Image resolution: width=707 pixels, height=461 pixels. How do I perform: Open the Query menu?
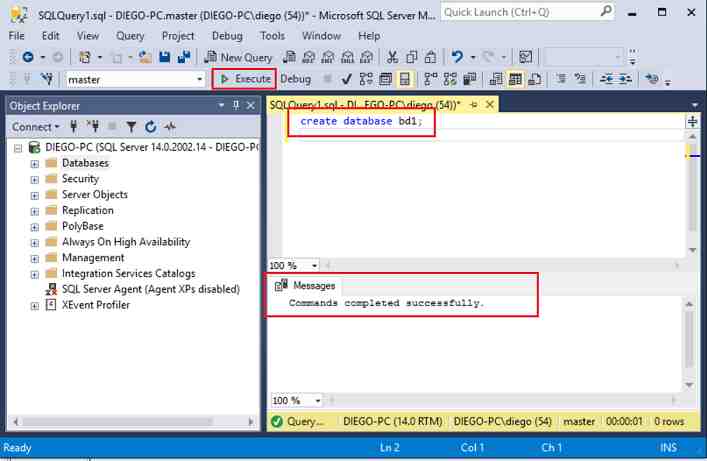tap(130, 36)
